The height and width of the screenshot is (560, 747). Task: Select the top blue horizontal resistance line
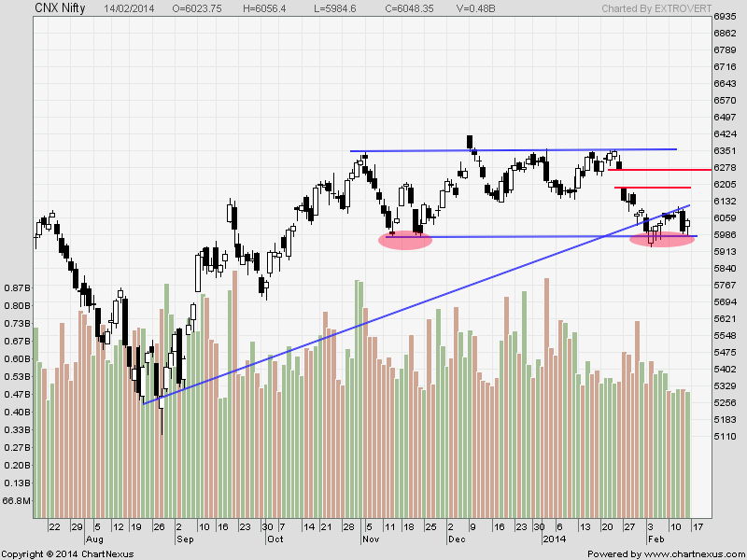(514, 149)
